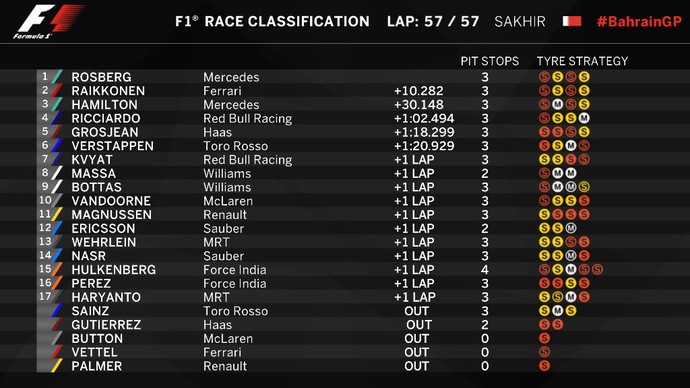Click the SAKHIR circuit label
The height and width of the screenshot is (388, 690).
pyautogui.click(x=520, y=21)
